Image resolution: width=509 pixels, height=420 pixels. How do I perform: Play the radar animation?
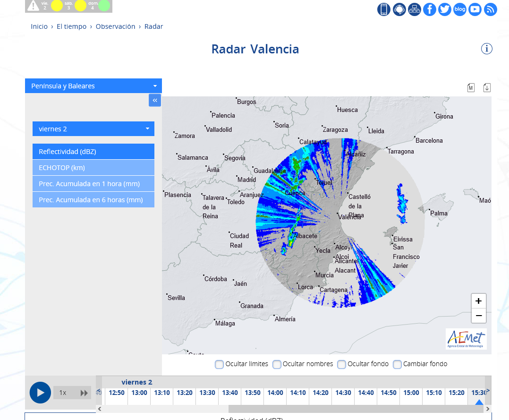coord(40,393)
